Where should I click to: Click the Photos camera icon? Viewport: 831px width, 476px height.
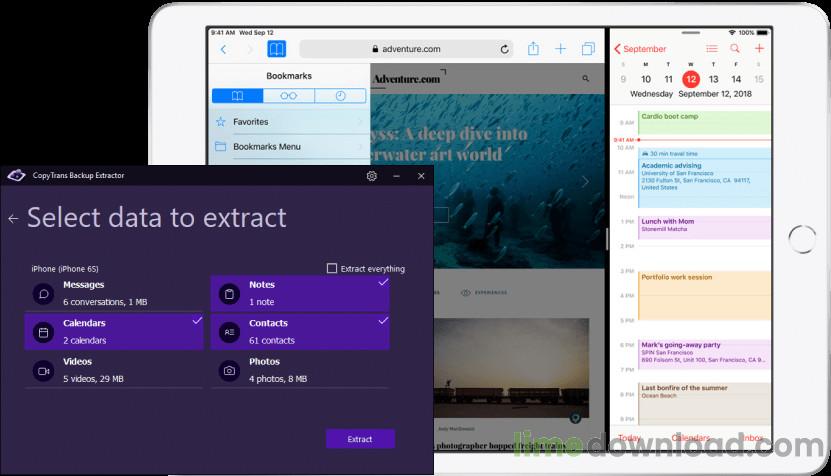(229, 371)
